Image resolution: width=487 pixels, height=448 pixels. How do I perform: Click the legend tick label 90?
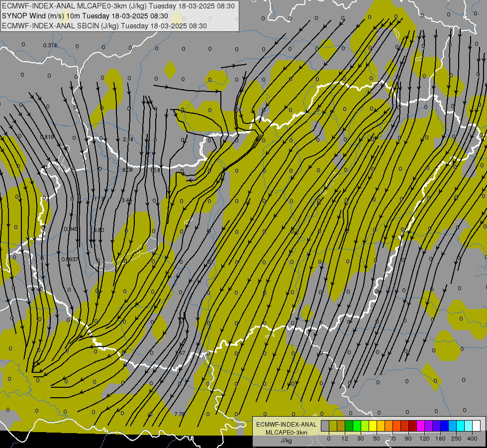coord(408,439)
